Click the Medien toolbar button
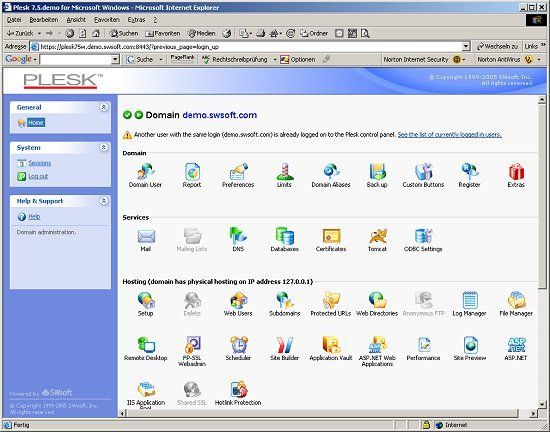This screenshot has height=432, width=550. (x=202, y=33)
